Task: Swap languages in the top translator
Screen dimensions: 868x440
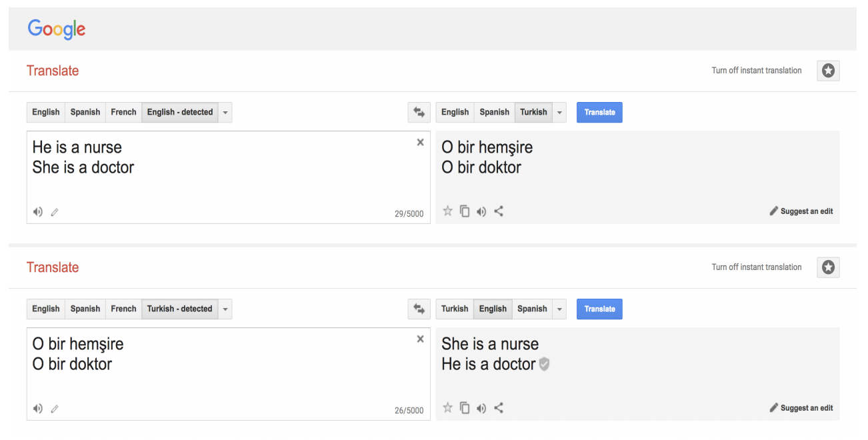Action: point(419,112)
